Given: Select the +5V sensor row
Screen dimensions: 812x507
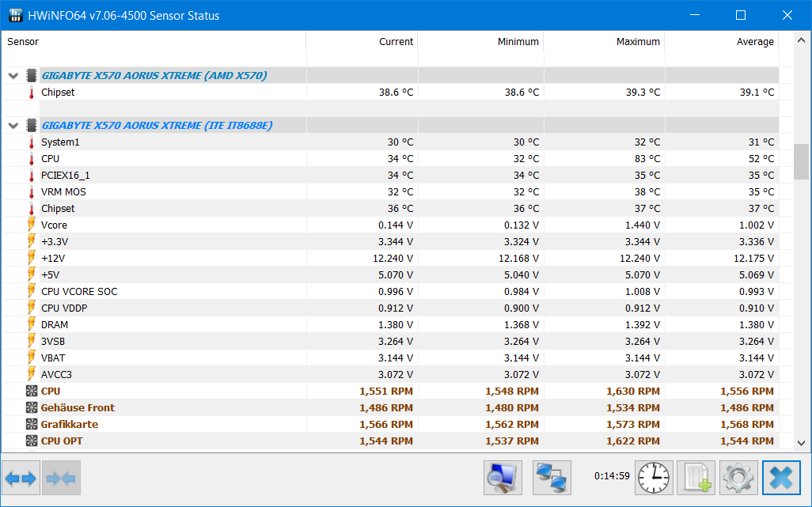Looking at the screenshot, I should (390, 274).
